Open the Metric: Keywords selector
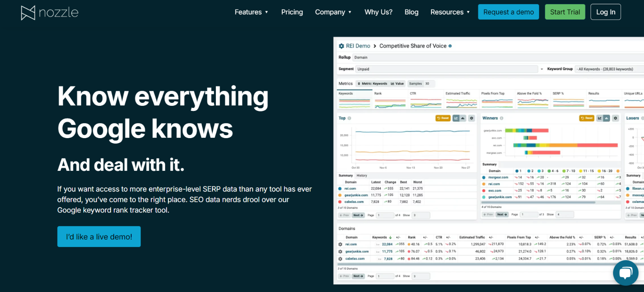This screenshot has width=644, height=292. click(x=372, y=84)
